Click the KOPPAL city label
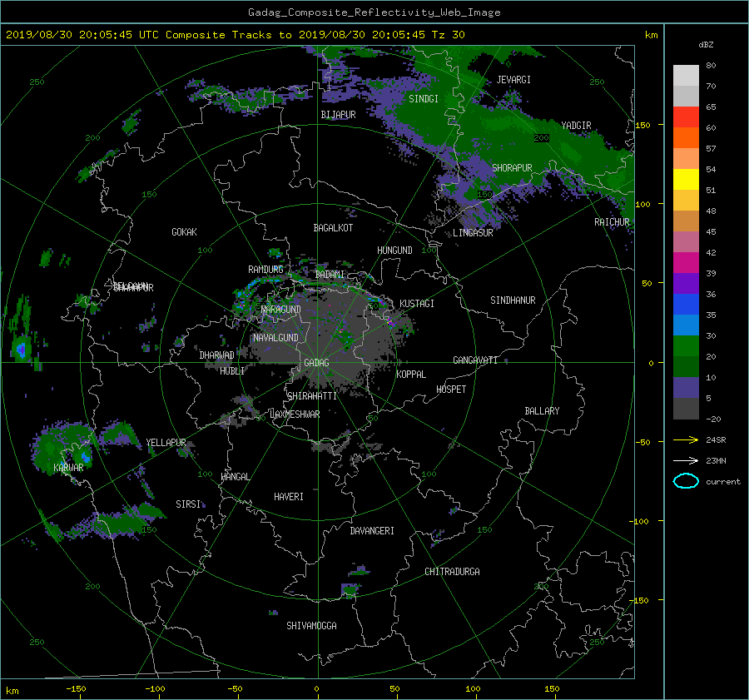The image size is (749, 700). click(411, 375)
